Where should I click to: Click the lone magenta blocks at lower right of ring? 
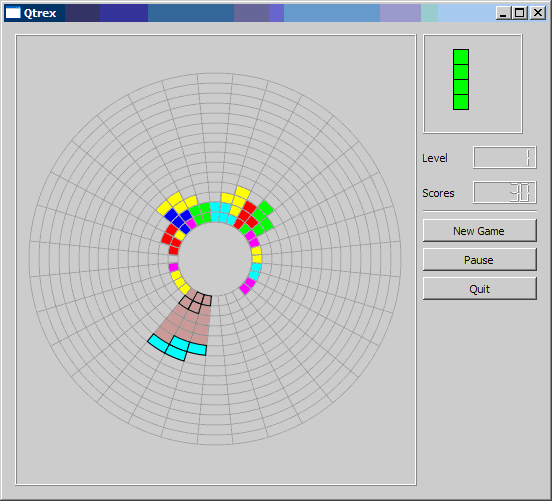pos(247,286)
